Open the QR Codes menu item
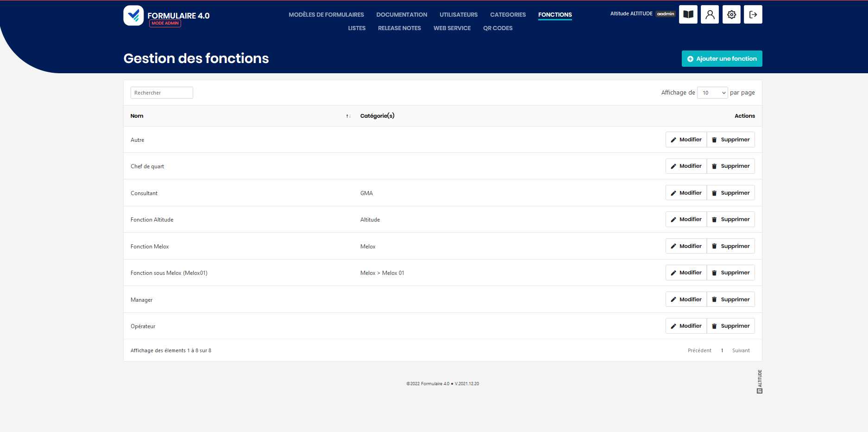This screenshot has width=868, height=432. pyautogui.click(x=497, y=28)
